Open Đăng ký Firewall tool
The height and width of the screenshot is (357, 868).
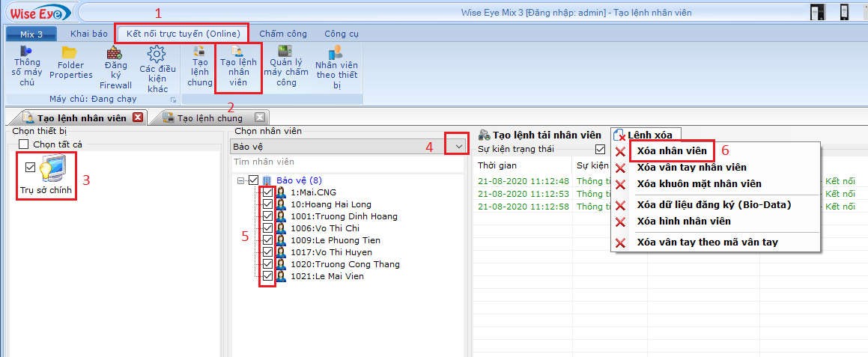tap(115, 67)
